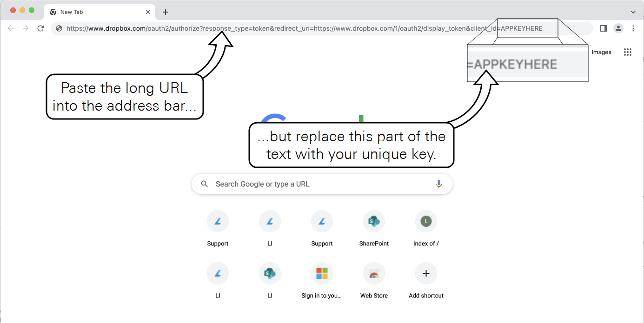Viewport: 644px width, 323px height.
Task: Click the Images link
Action: (601, 52)
